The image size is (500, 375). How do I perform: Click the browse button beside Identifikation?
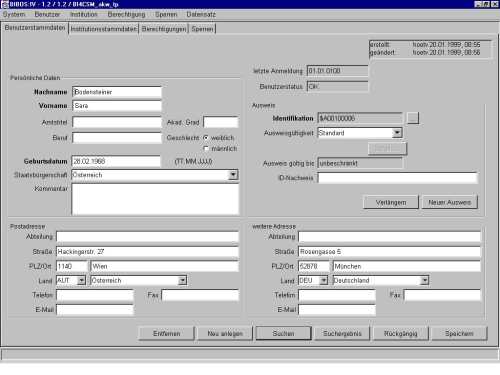[413, 118]
